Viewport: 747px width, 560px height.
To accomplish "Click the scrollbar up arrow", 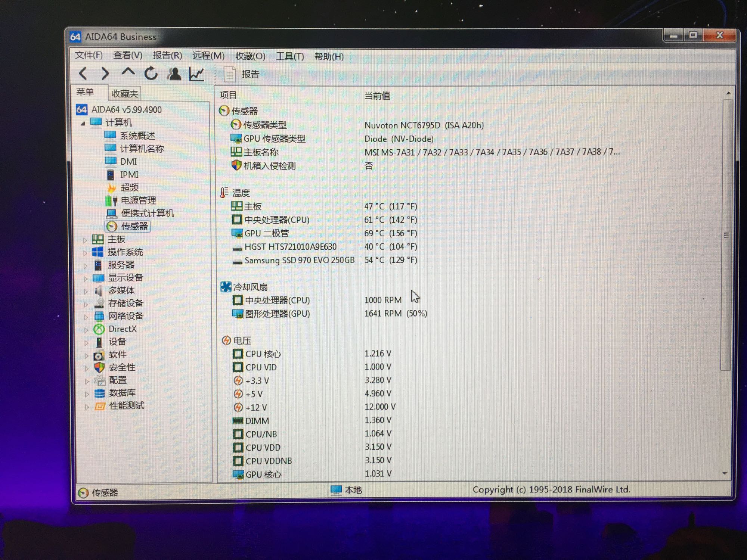I will pos(728,93).
